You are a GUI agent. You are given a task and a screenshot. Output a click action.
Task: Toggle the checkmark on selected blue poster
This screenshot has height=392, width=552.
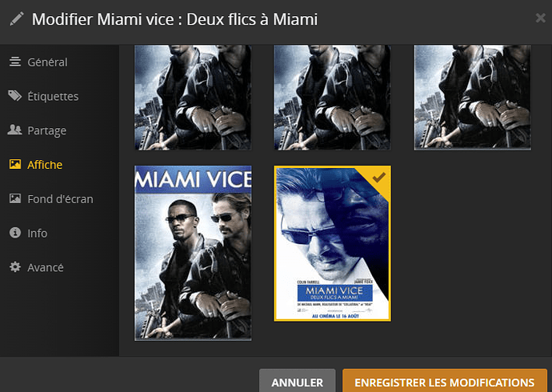tap(378, 178)
